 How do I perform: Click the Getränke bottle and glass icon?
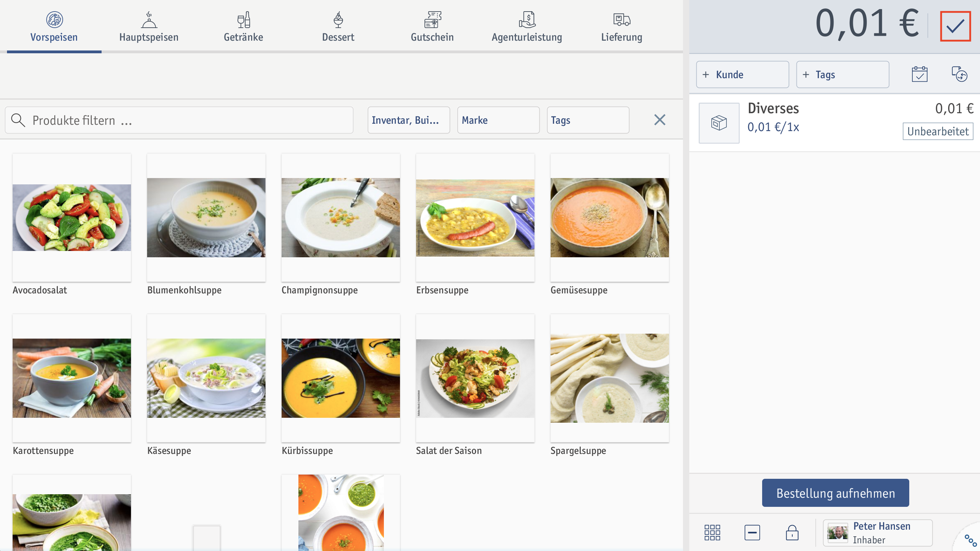tap(243, 19)
